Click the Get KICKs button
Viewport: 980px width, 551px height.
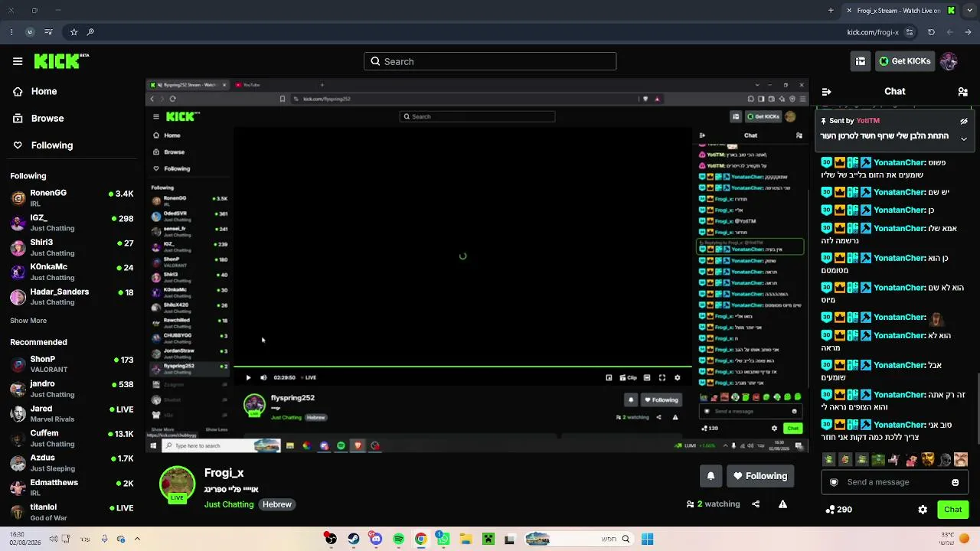[x=904, y=61]
